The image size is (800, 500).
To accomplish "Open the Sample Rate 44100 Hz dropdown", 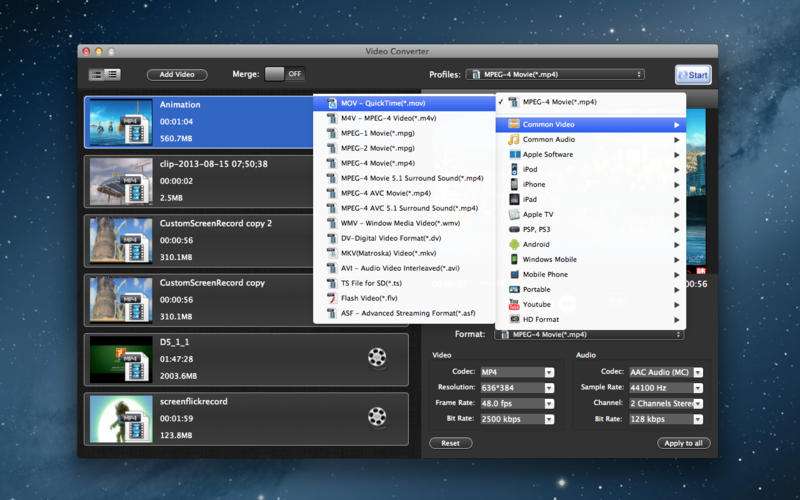I will (666, 388).
